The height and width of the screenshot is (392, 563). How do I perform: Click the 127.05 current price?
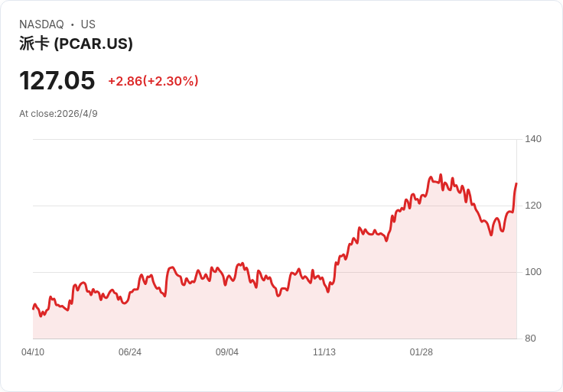[x=57, y=80]
